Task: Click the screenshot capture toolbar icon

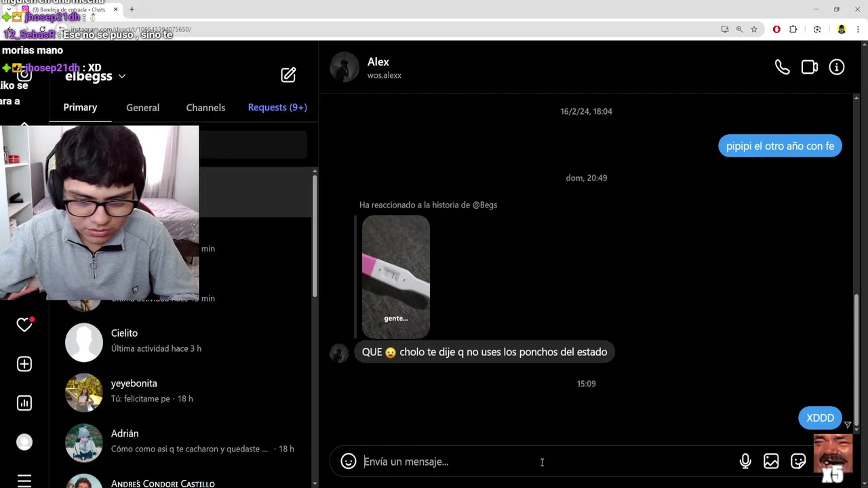Action: (817, 29)
